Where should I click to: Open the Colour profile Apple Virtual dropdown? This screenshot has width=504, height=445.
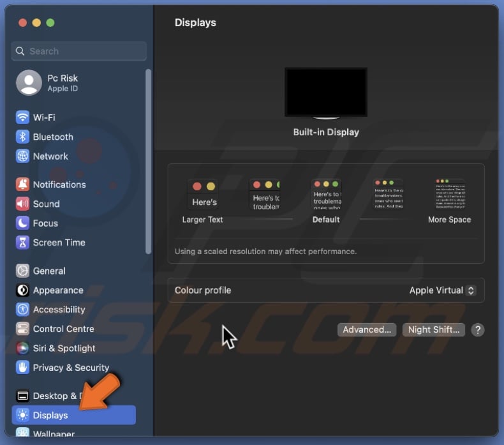coord(442,290)
